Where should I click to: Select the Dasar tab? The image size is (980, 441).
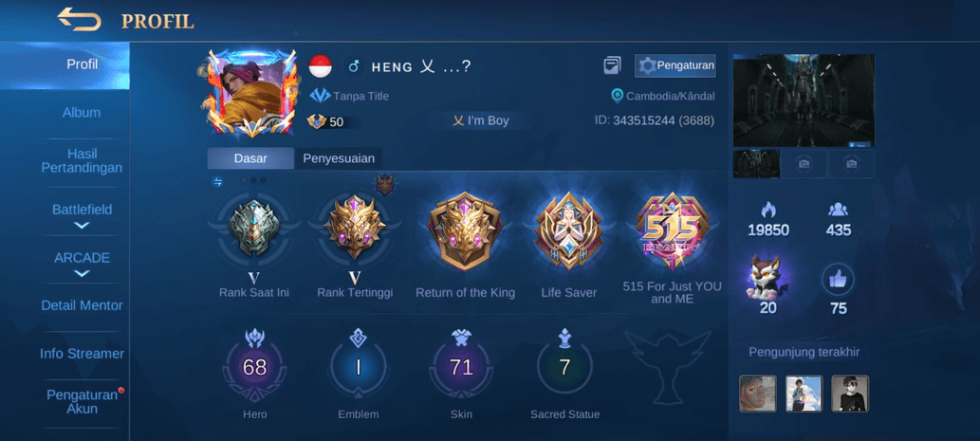coord(250,158)
